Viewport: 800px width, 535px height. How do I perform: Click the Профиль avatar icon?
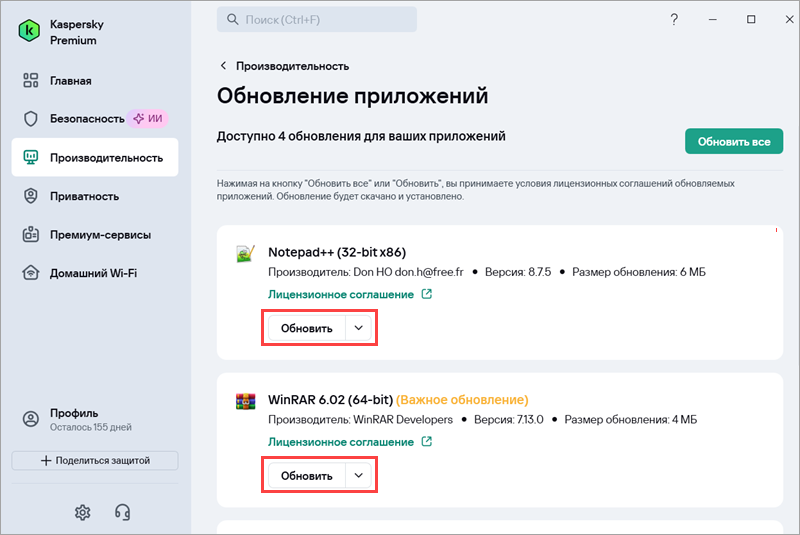click(x=31, y=419)
